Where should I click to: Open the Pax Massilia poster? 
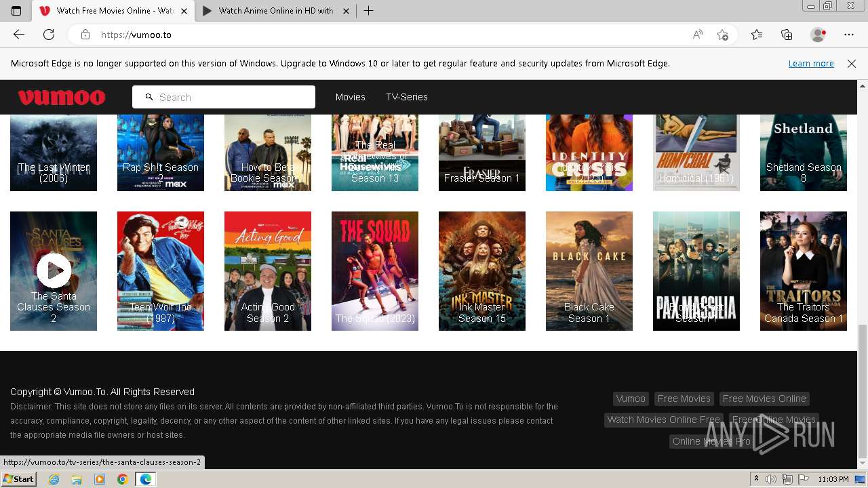[696, 271]
